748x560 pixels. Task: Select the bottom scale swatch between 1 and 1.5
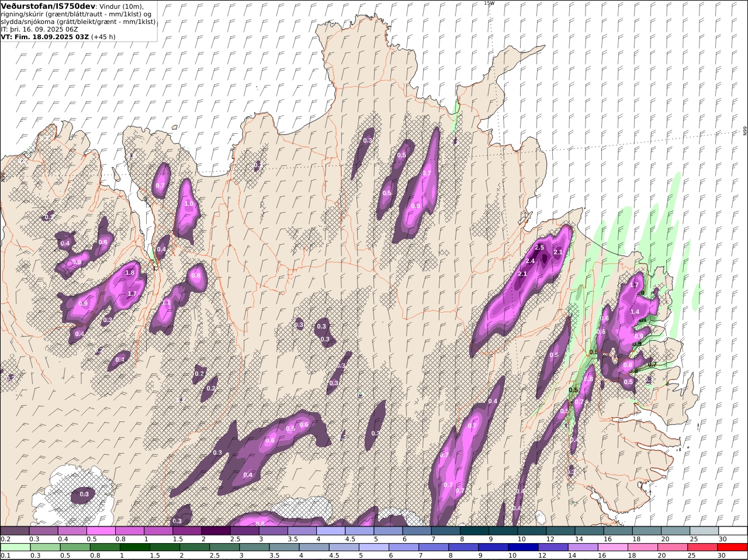[x=135, y=547]
